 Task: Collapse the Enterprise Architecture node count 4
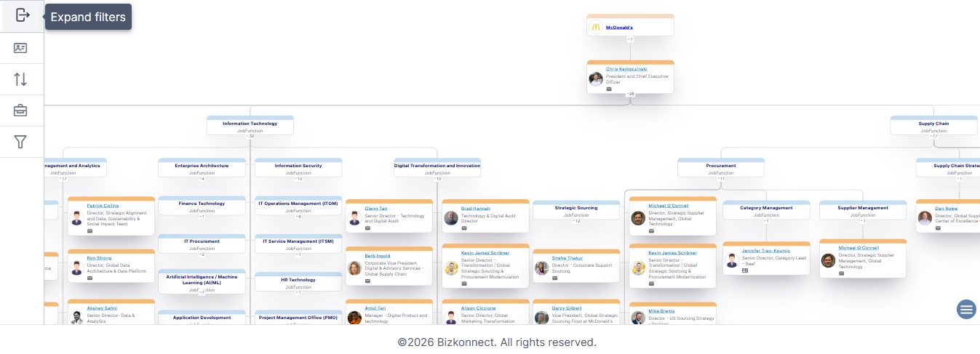[202, 178]
